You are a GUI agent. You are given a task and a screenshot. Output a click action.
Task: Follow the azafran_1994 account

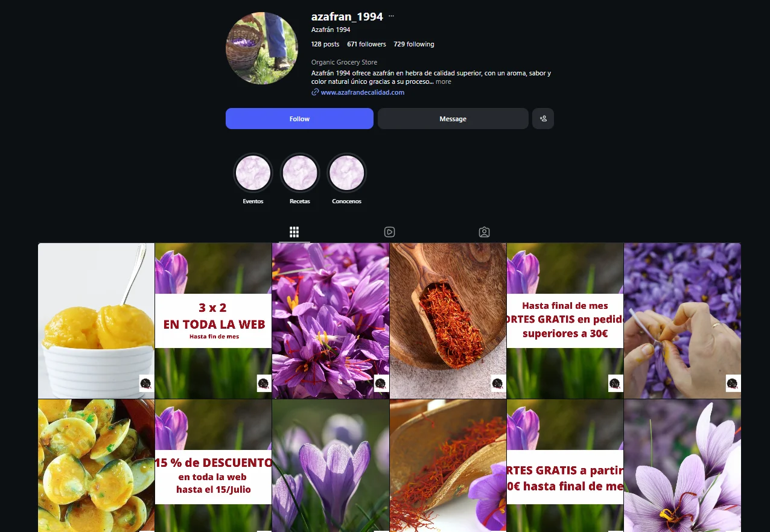click(299, 119)
